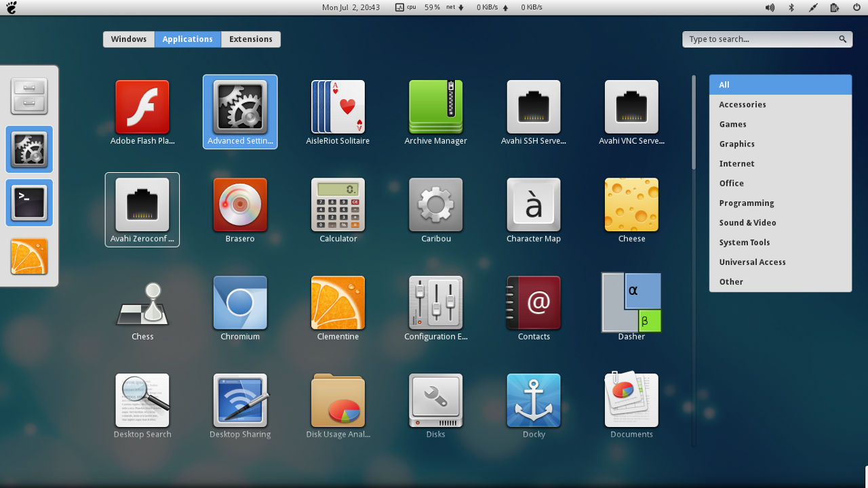868x488 pixels.
Task: Open Advanced Settings from the dash
Action: click(29, 149)
